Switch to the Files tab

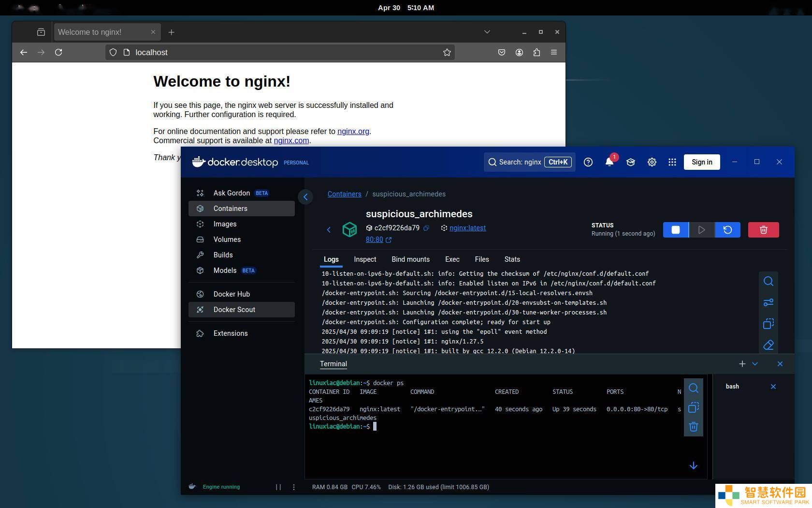[482, 259]
